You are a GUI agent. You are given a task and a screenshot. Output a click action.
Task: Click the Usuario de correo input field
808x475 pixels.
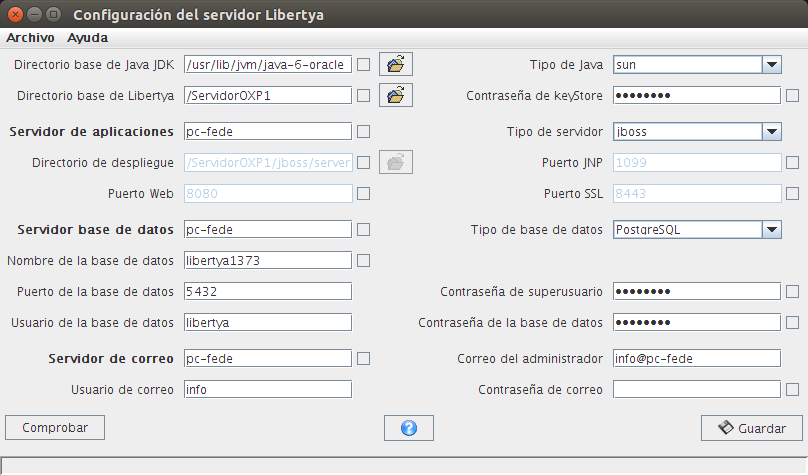(268, 389)
